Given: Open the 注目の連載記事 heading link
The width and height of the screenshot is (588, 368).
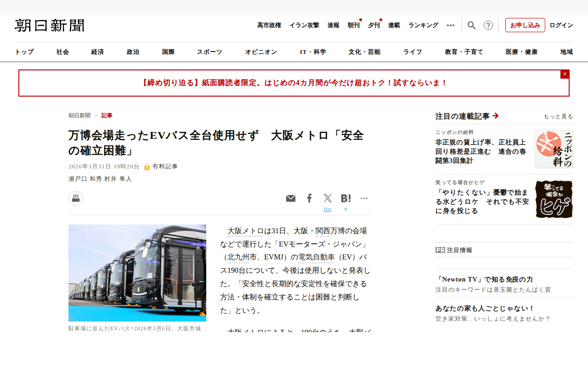Looking at the screenshot, I should coord(467,116).
